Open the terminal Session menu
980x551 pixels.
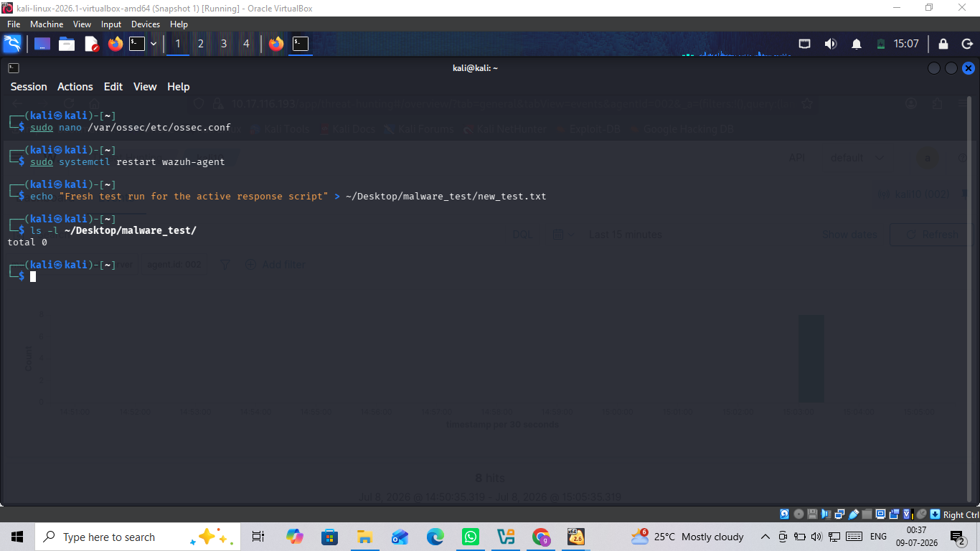pos(29,87)
